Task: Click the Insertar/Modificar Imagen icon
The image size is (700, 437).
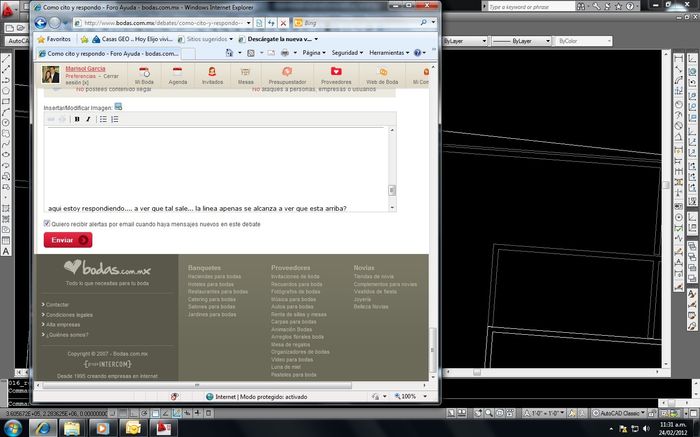Action: (118, 106)
